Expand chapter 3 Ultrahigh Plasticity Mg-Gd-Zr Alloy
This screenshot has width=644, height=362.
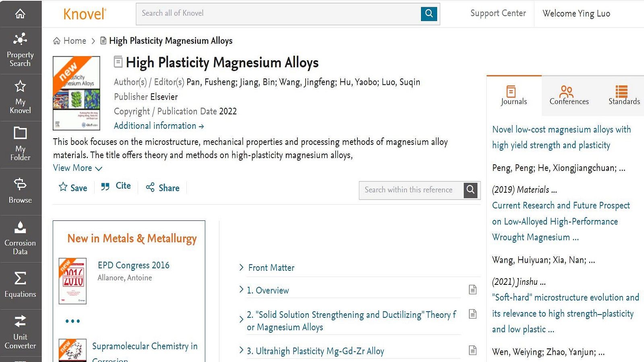click(x=242, y=350)
